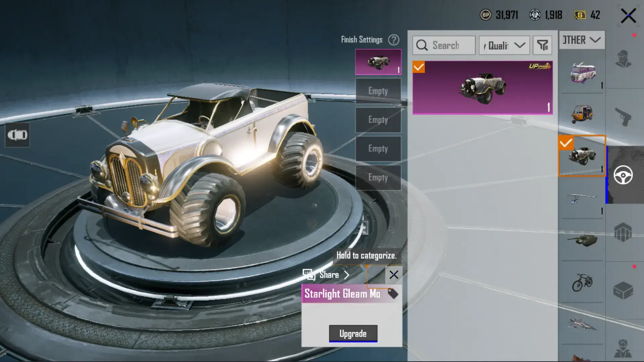Open the character outfit category icon
Screen dimensions: 644x362
[623, 59]
